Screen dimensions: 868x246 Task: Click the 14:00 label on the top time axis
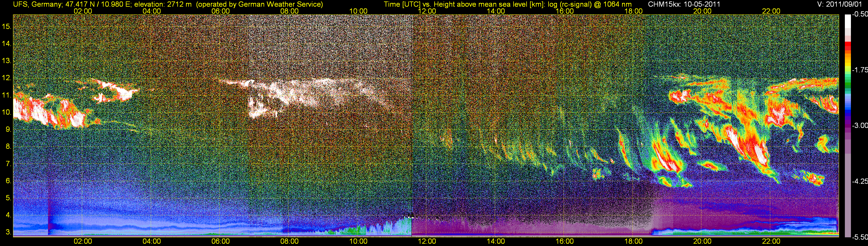pyautogui.click(x=496, y=11)
